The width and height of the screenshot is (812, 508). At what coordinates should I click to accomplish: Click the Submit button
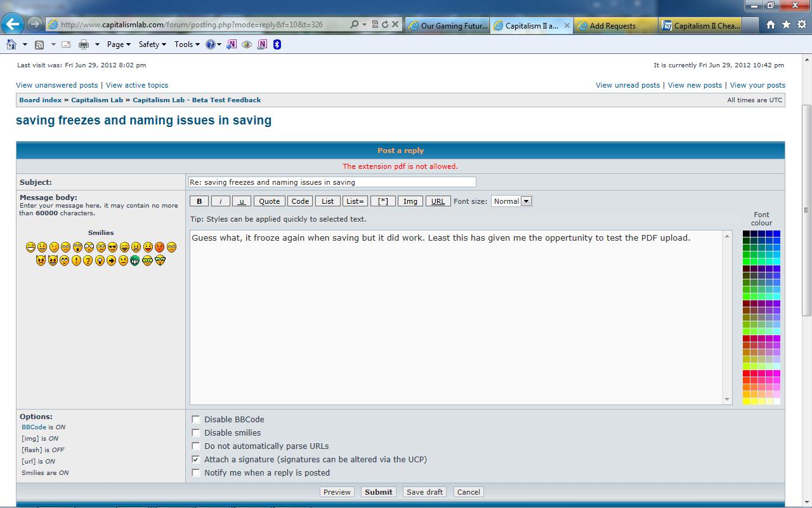point(379,492)
